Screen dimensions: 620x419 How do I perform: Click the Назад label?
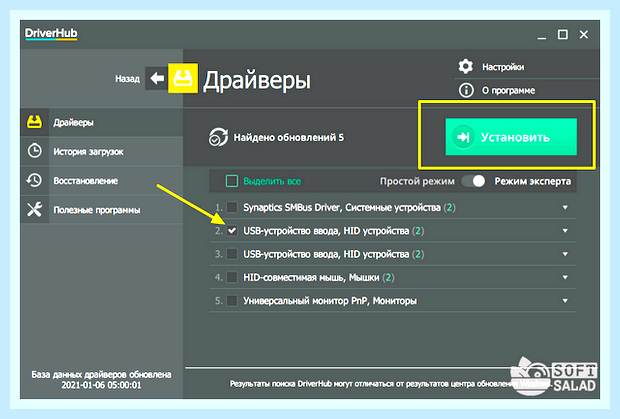pos(127,79)
